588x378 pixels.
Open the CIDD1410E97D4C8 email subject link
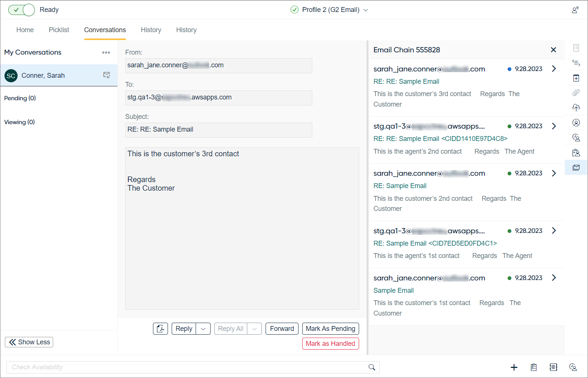point(440,139)
